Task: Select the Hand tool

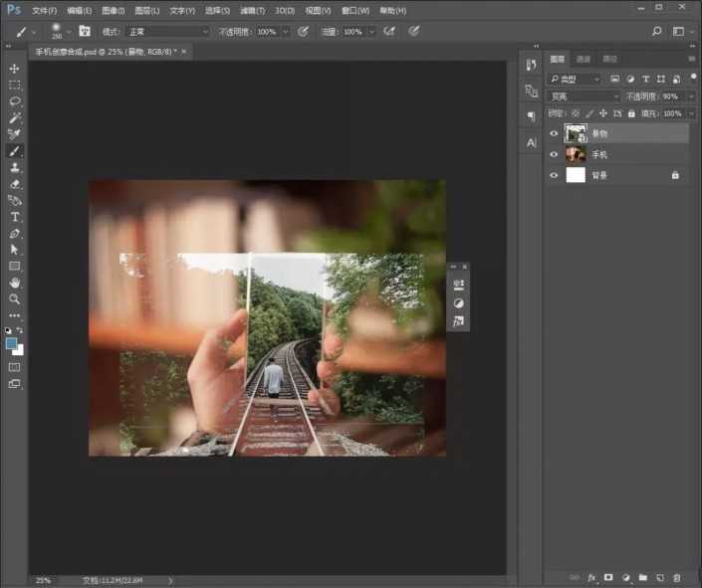Action: coord(15,283)
